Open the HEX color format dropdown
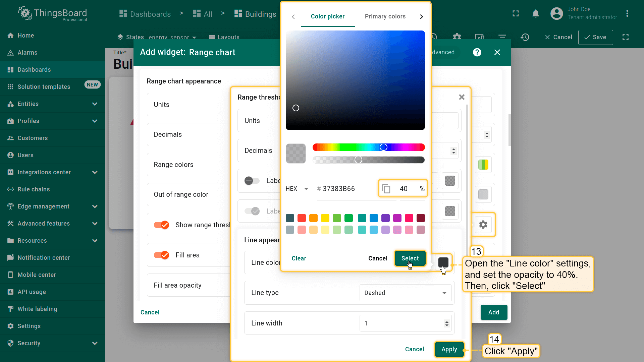 [x=297, y=189]
